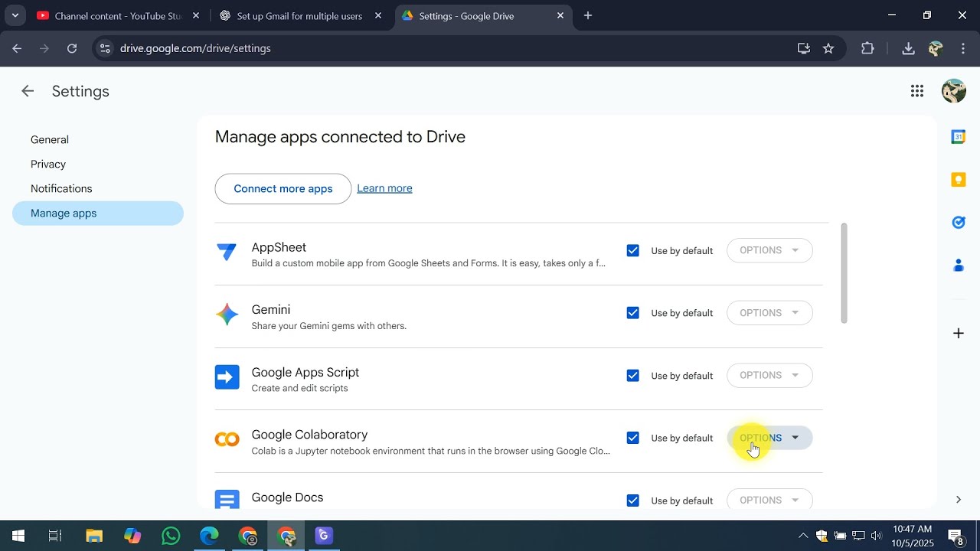Click the Google Colaboratory icon
Image resolution: width=980 pixels, height=551 pixels.
(x=227, y=439)
